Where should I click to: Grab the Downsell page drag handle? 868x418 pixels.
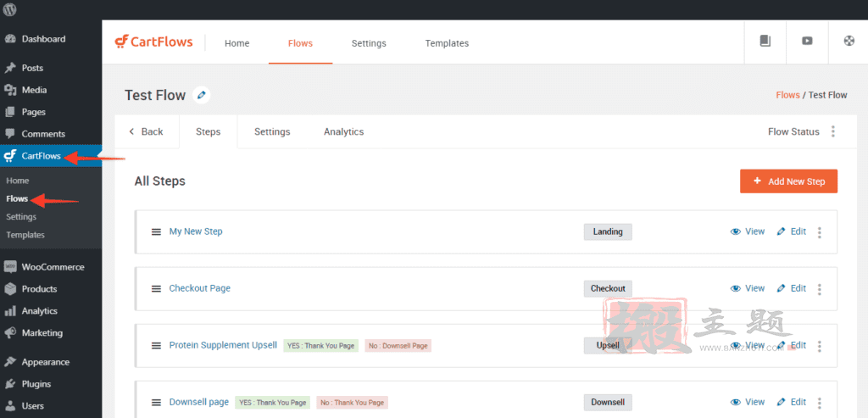156,403
